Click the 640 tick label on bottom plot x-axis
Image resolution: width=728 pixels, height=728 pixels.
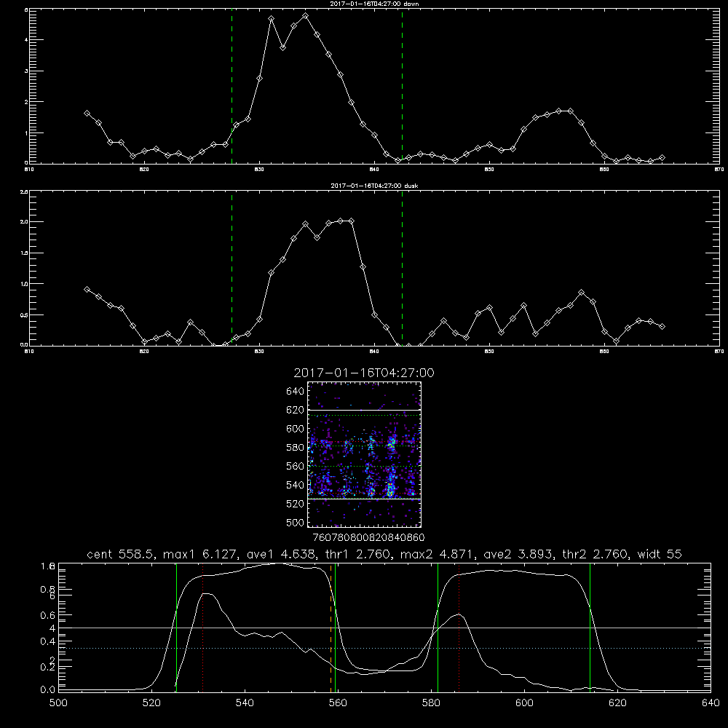tap(711, 703)
